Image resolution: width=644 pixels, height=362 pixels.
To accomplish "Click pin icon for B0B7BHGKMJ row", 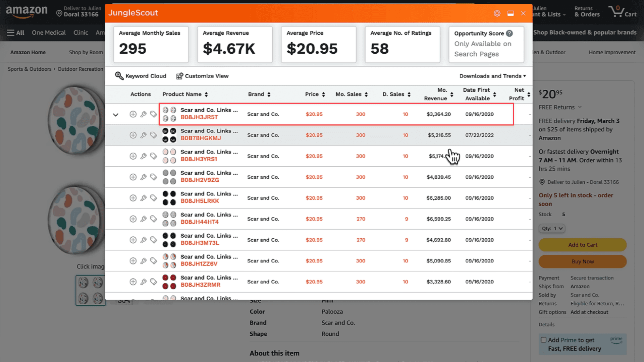I will 143,135.
